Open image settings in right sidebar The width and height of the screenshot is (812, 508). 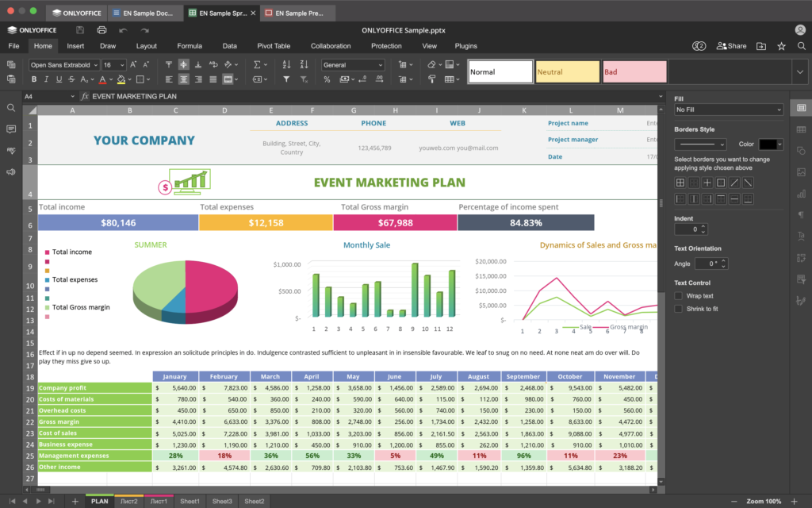[801, 172]
